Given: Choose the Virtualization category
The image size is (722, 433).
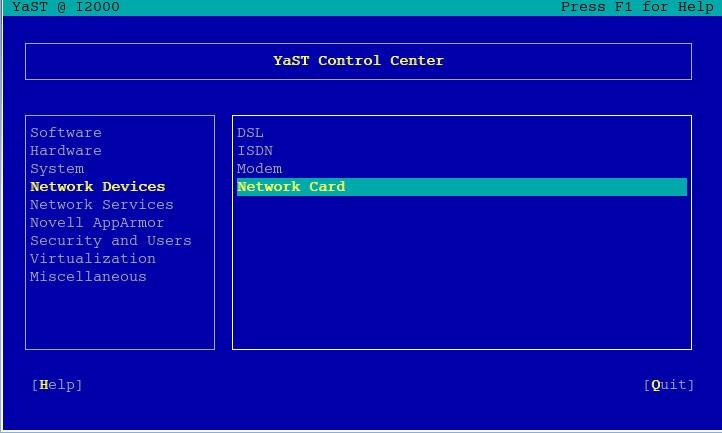Looking at the screenshot, I should pyautogui.click(x=93, y=258).
